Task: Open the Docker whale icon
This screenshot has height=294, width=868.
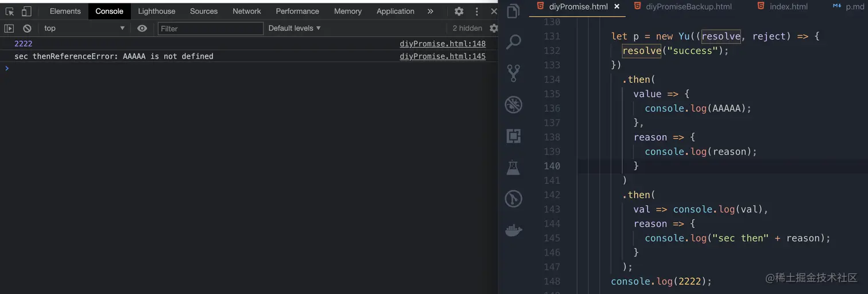Action: pos(513,230)
